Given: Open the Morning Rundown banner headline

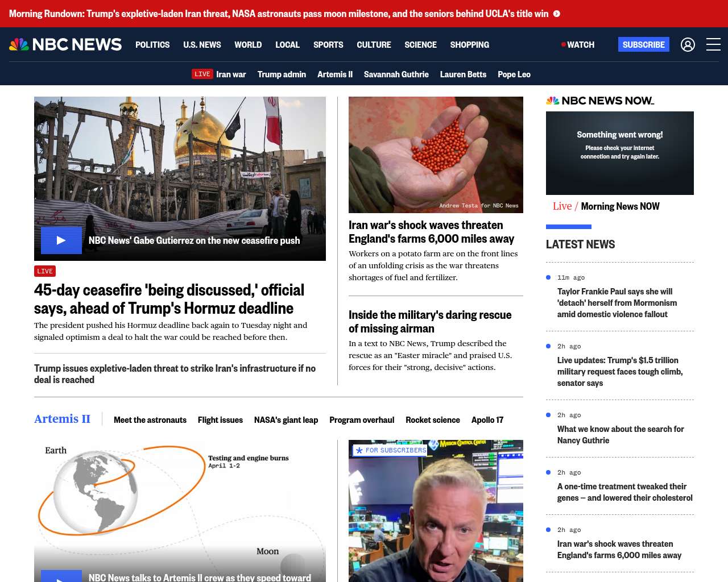Looking at the screenshot, I should click(279, 14).
